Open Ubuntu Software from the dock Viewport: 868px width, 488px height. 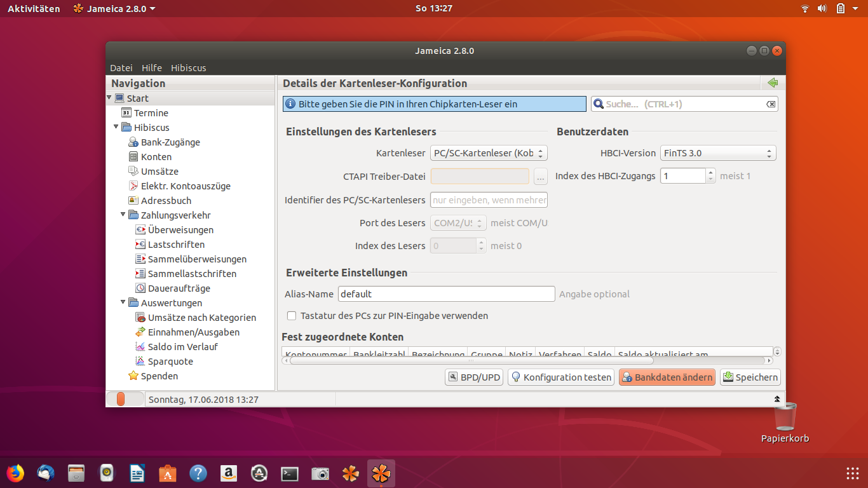(168, 473)
